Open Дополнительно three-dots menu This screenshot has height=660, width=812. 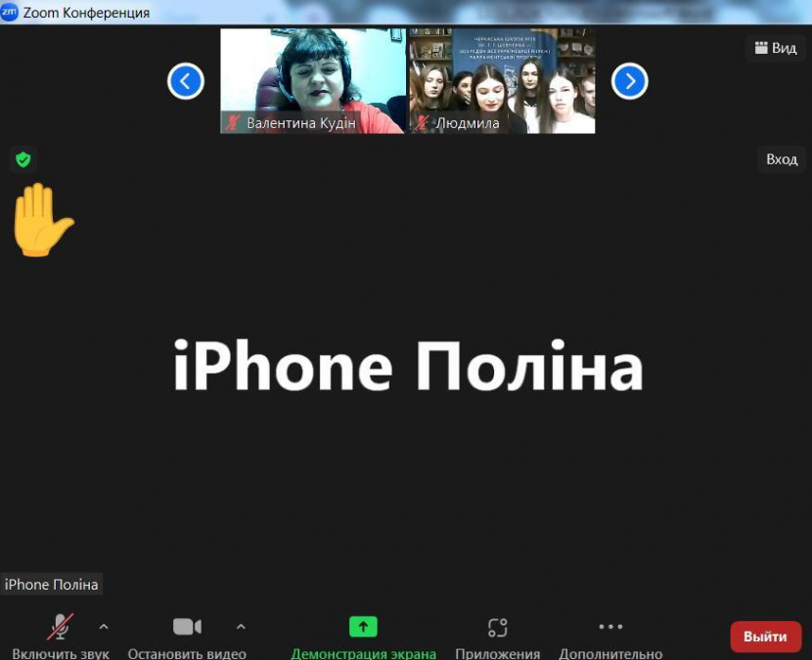[x=610, y=627]
